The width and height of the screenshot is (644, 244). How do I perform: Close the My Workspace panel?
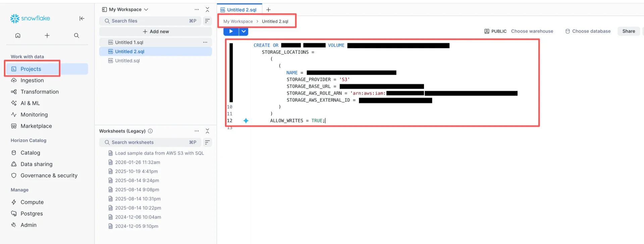pos(207,9)
